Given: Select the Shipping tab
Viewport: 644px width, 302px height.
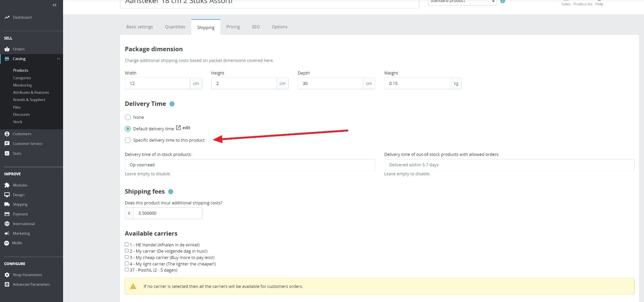Looking at the screenshot, I should (206, 27).
